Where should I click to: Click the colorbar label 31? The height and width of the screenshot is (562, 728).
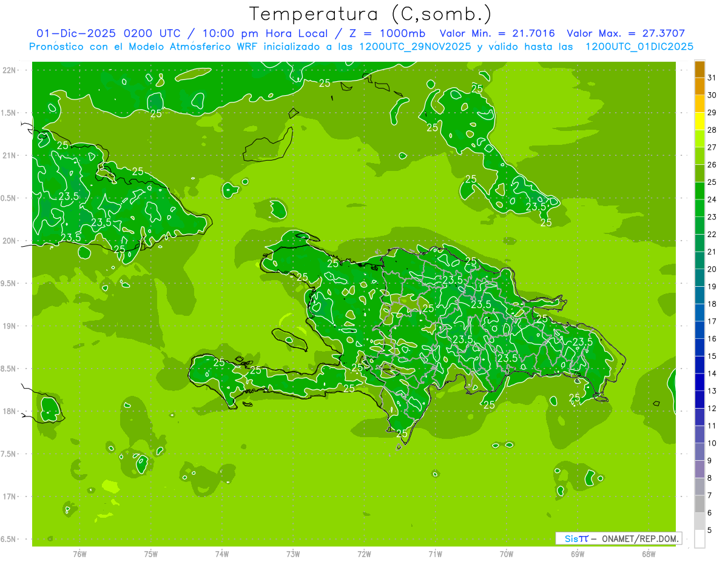[712, 78]
